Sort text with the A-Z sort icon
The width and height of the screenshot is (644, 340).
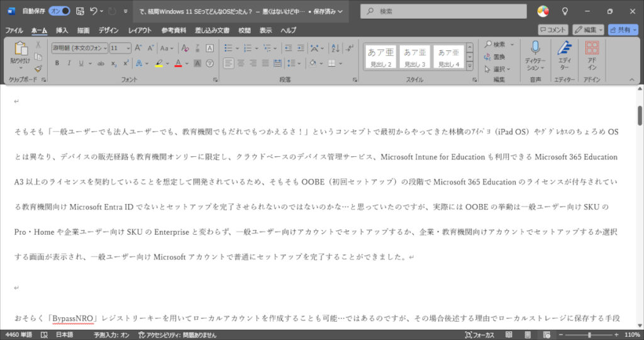[336, 48]
